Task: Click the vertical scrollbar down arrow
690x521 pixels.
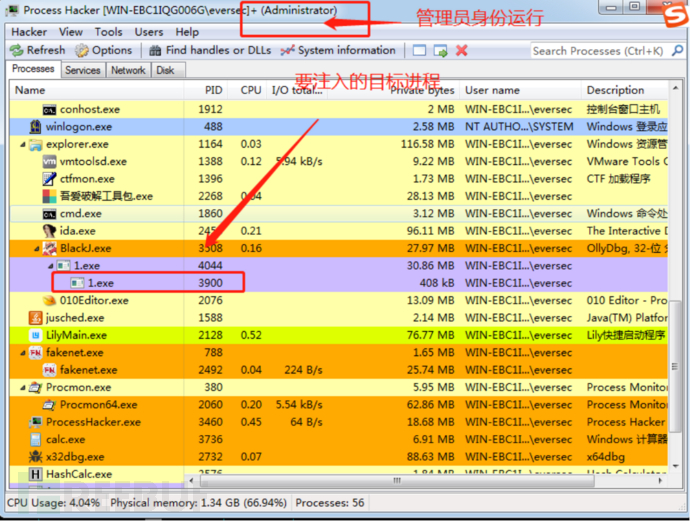Action: point(675,466)
